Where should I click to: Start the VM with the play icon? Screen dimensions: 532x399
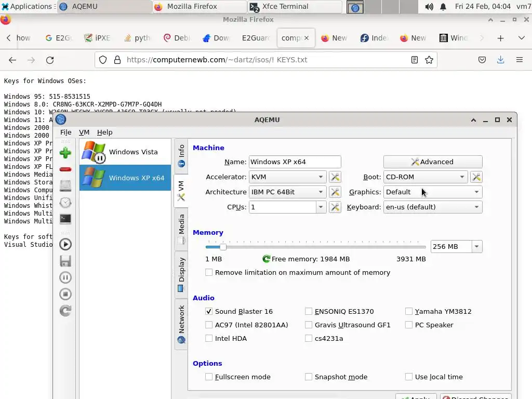65,244
